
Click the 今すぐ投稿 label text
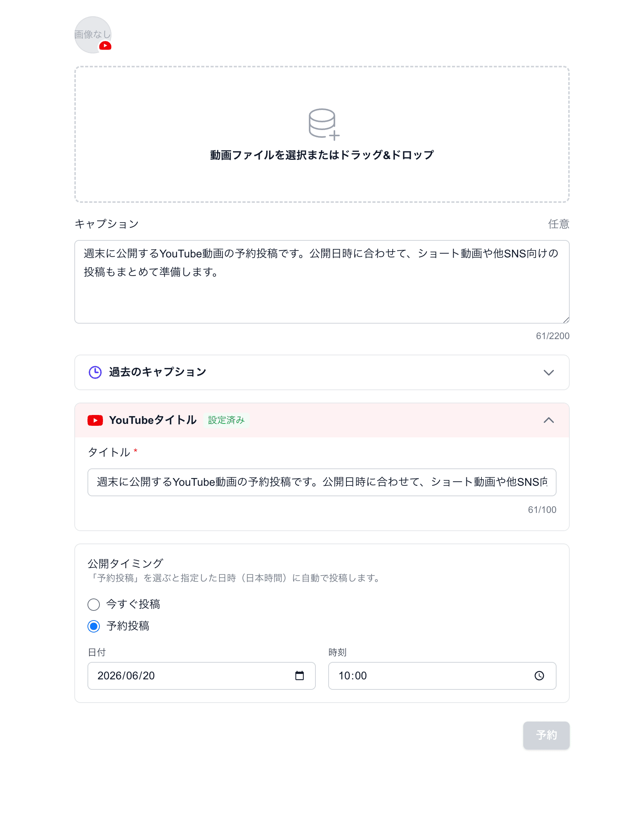pyautogui.click(x=133, y=604)
